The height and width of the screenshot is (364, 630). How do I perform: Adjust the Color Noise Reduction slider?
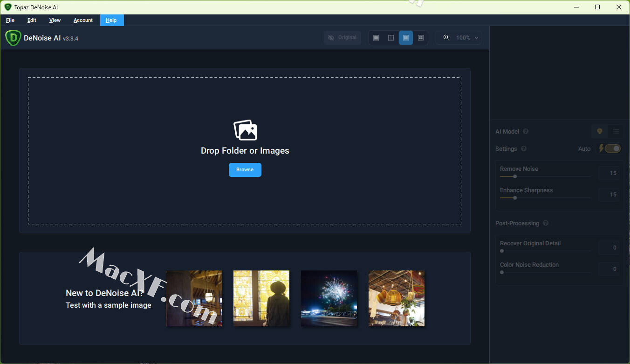click(545, 272)
